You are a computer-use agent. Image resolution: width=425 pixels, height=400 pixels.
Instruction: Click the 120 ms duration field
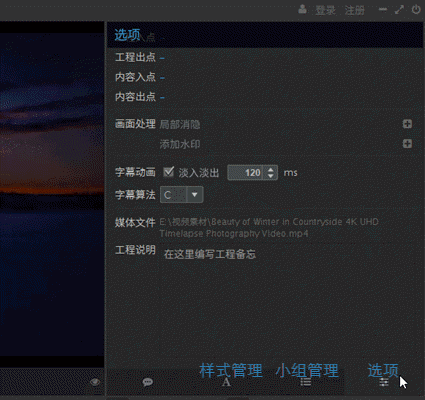(x=247, y=173)
